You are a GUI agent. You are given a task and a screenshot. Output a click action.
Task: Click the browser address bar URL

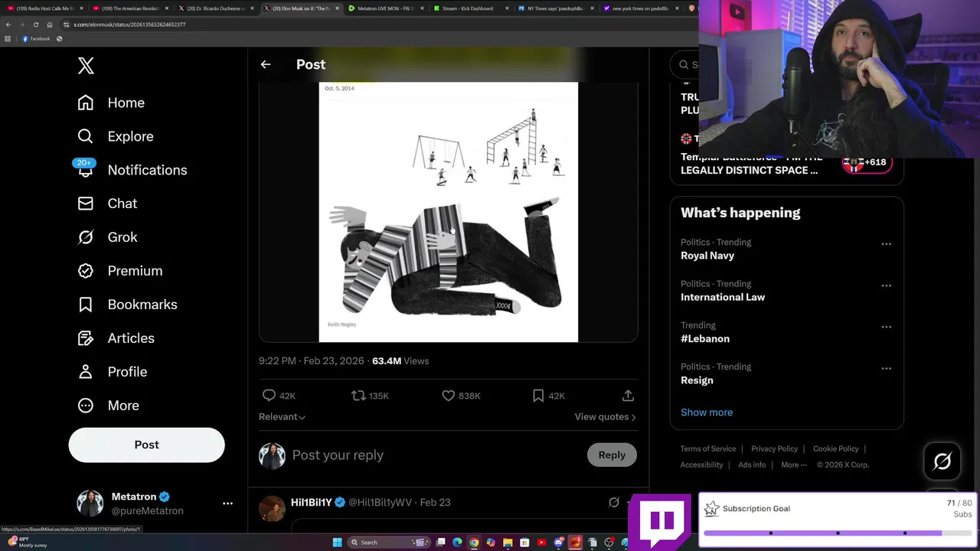[x=129, y=24]
